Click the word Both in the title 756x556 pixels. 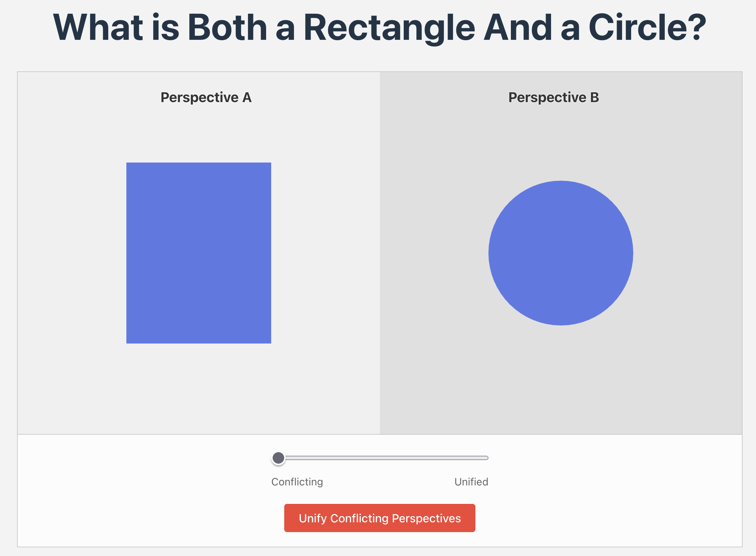click(227, 28)
